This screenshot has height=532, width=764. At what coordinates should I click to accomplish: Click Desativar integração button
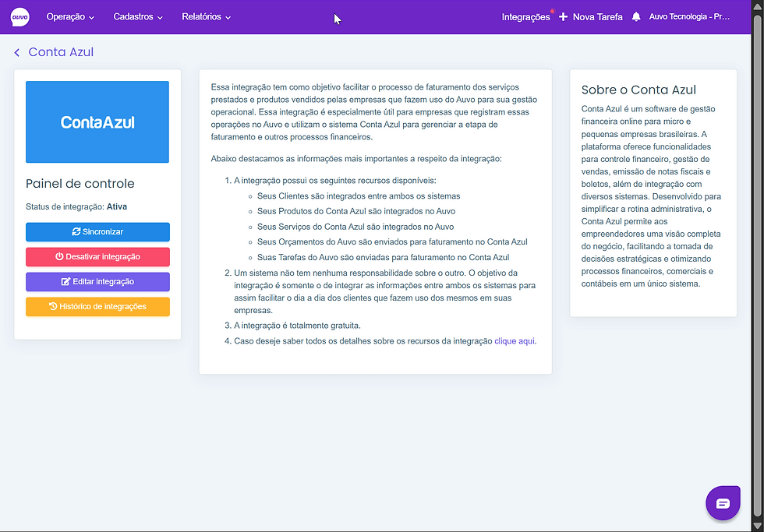coord(97,256)
